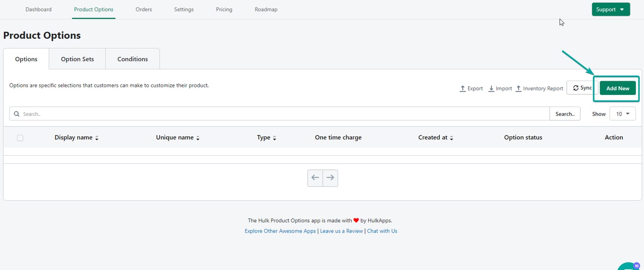
Task: Click the Sync refresh icon
Action: pos(576,88)
